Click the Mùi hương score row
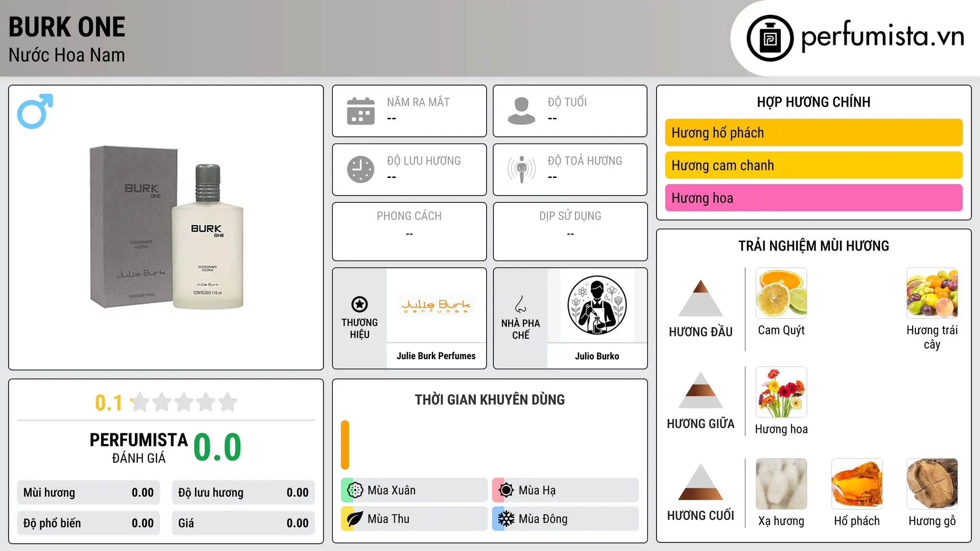This screenshot has width=980, height=551. coord(89,493)
